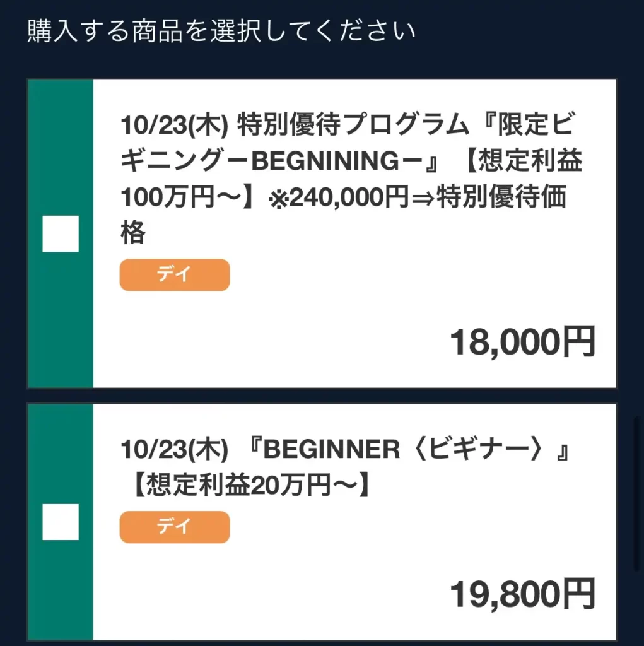Click the 19,800円 price
The height and width of the screenshot is (646, 644).
tap(522, 595)
